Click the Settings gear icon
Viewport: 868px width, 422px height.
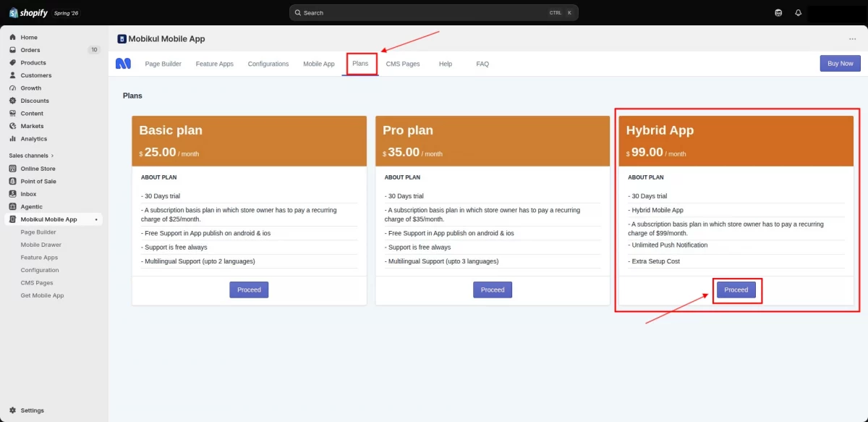(x=13, y=410)
